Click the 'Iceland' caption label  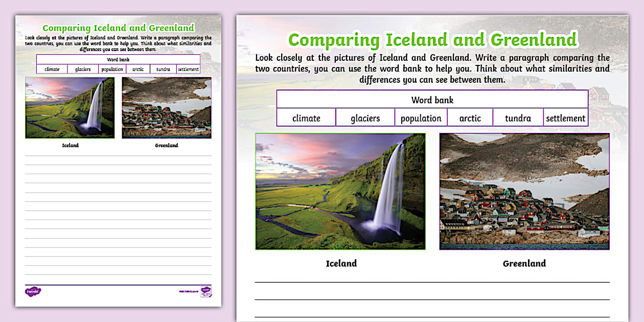click(x=341, y=263)
